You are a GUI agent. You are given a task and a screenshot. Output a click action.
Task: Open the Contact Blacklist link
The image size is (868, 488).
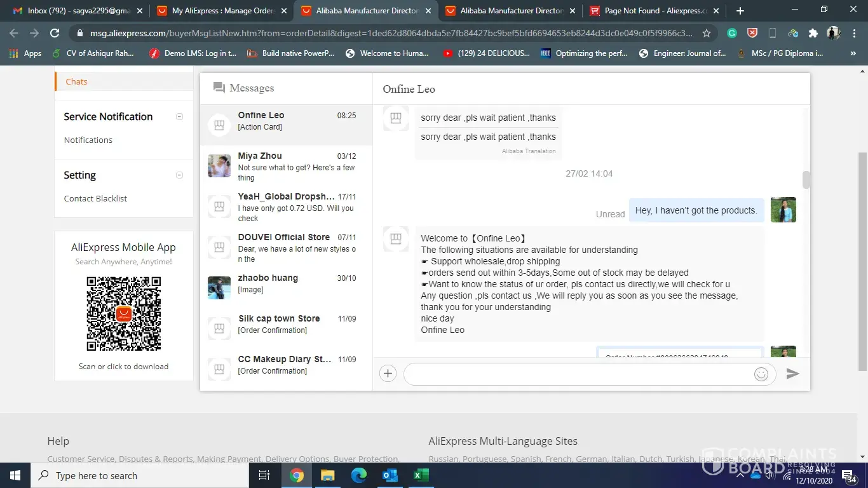point(95,198)
